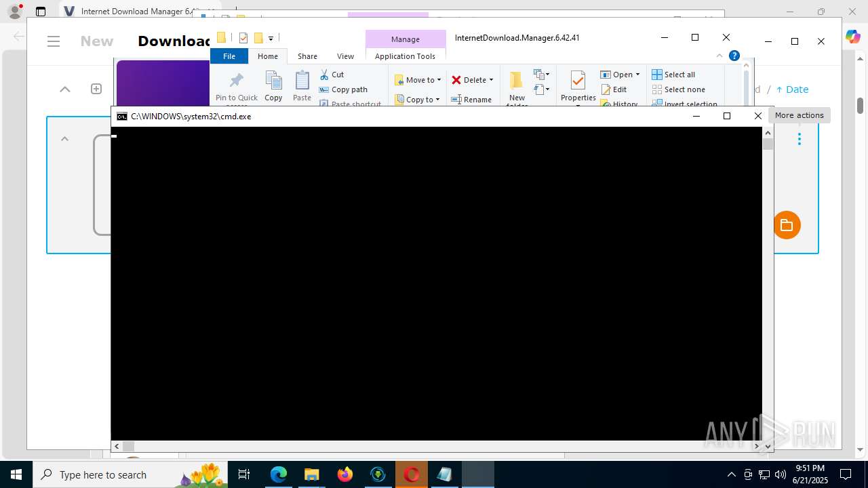Image resolution: width=868 pixels, height=488 pixels.
Task: Click the Properties checkmark icon
Action: tap(578, 81)
